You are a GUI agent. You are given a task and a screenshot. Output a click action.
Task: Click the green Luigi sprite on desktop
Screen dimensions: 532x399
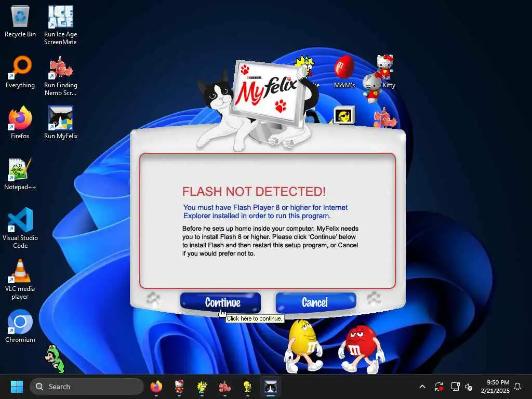55,359
